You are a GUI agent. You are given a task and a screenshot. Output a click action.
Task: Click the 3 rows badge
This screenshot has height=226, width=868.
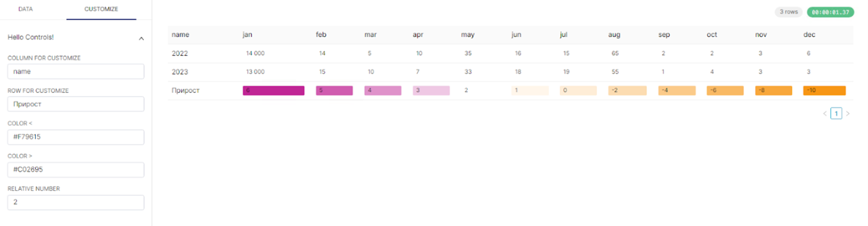click(788, 12)
